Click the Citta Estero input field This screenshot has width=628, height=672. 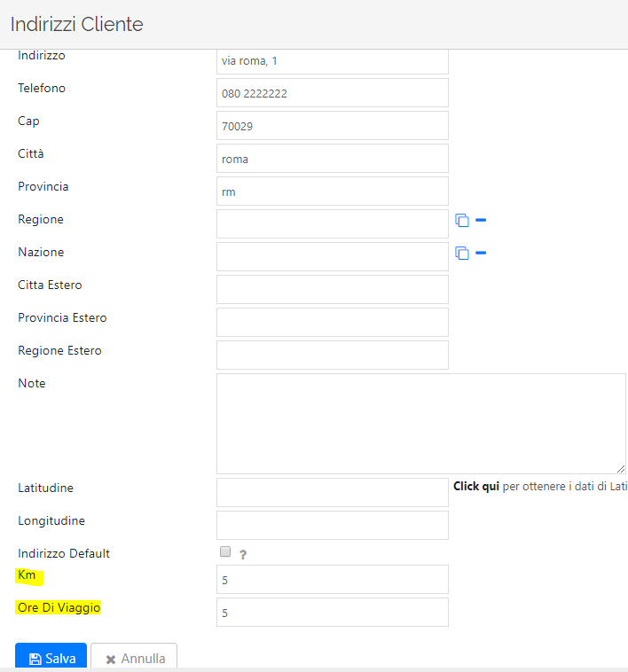pyautogui.click(x=333, y=290)
